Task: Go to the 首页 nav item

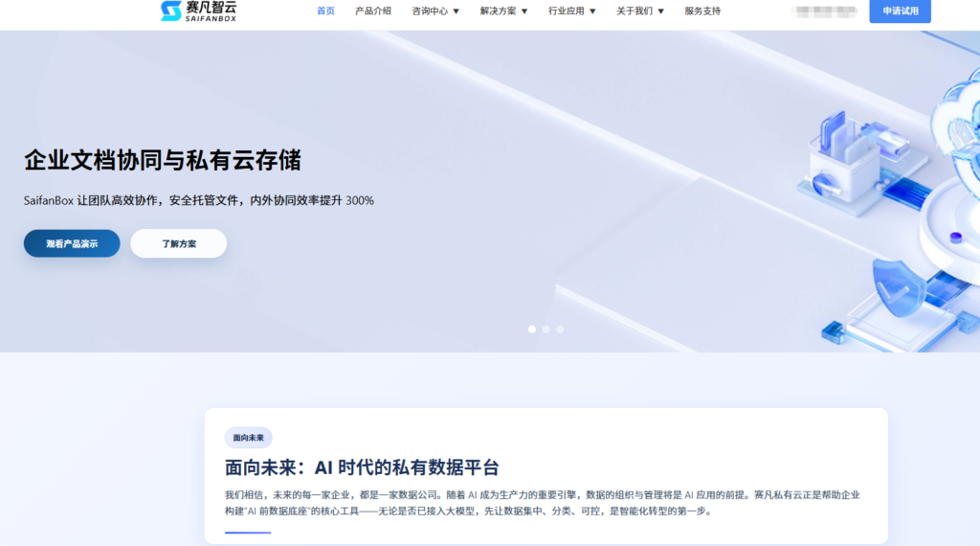Action: [x=325, y=11]
